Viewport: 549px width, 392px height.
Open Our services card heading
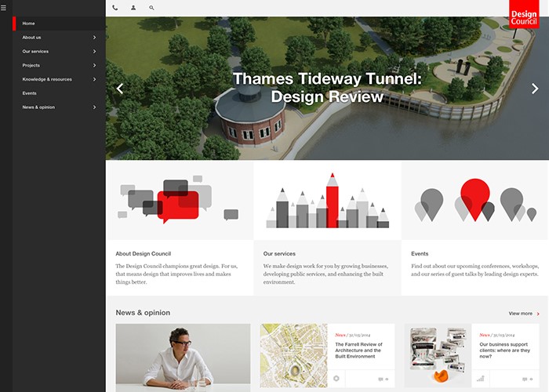tap(279, 254)
